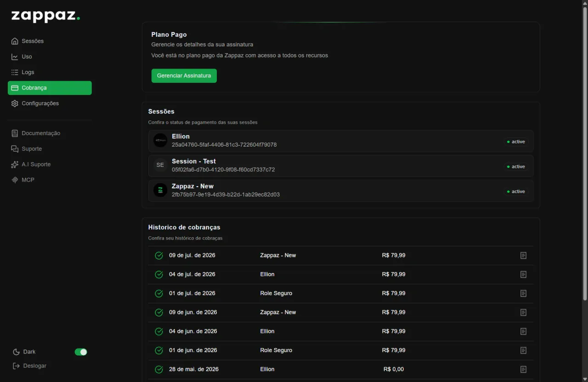Click session ID 2fb75b97-9e19-4d39-b22d-1ab29ec82d03
This screenshot has height=382, width=588.
click(x=226, y=194)
